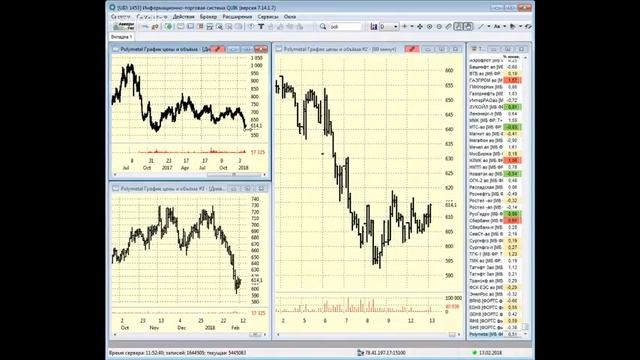Viewport: 640px width, 360px height.
Task: Open the Брокер menu
Action: pos(208,17)
